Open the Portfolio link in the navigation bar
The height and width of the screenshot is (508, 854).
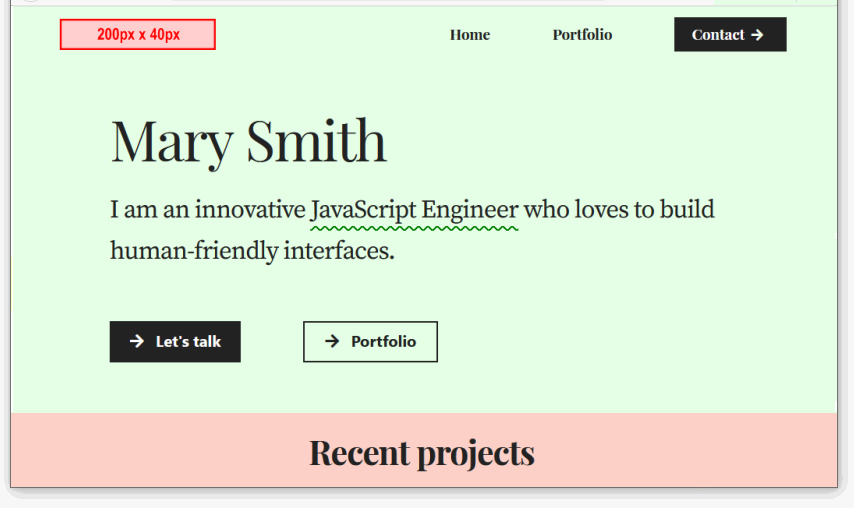pos(582,35)
